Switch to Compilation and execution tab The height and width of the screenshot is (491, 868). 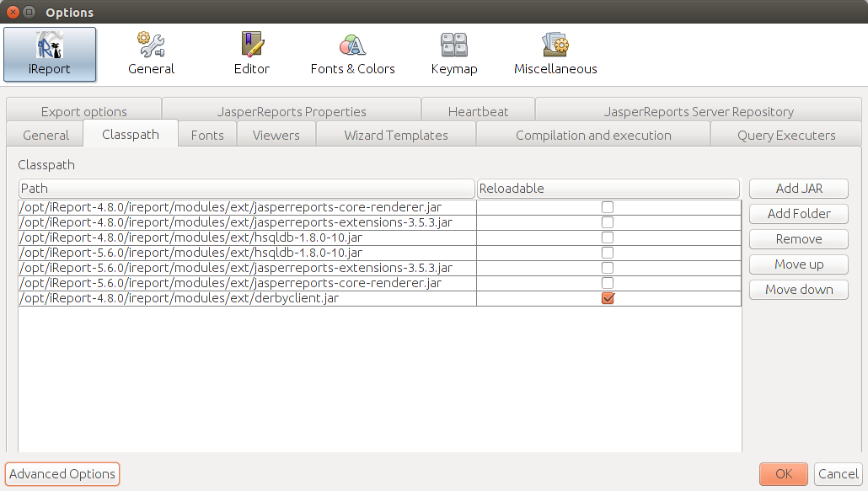tap(593, 135)
